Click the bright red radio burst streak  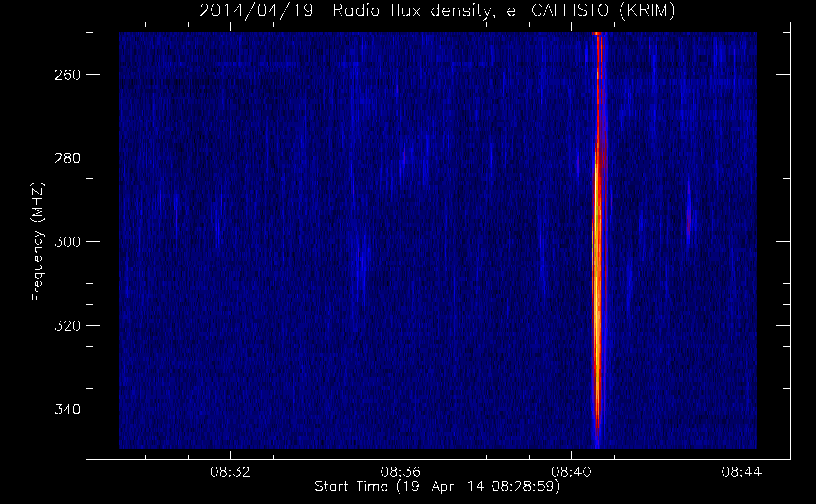[598, 241]
